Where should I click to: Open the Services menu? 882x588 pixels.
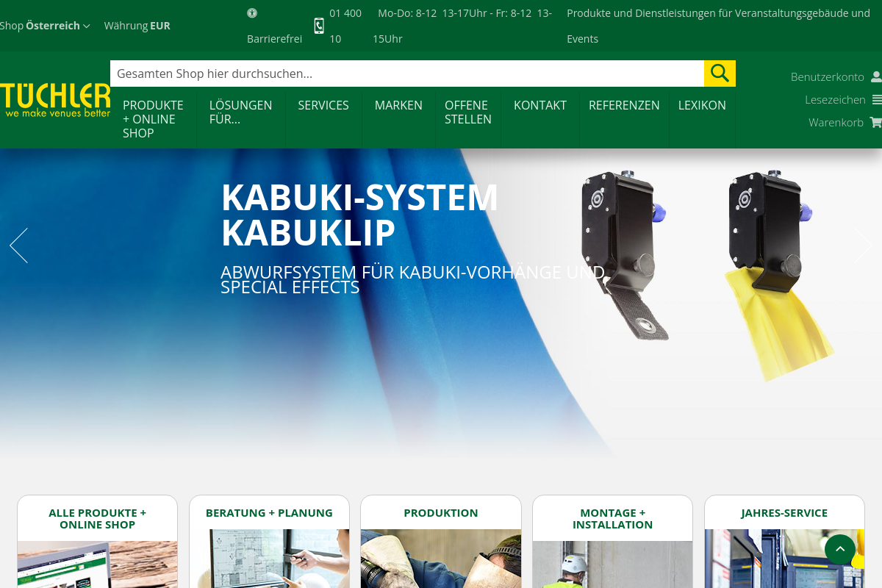[323, 105]
